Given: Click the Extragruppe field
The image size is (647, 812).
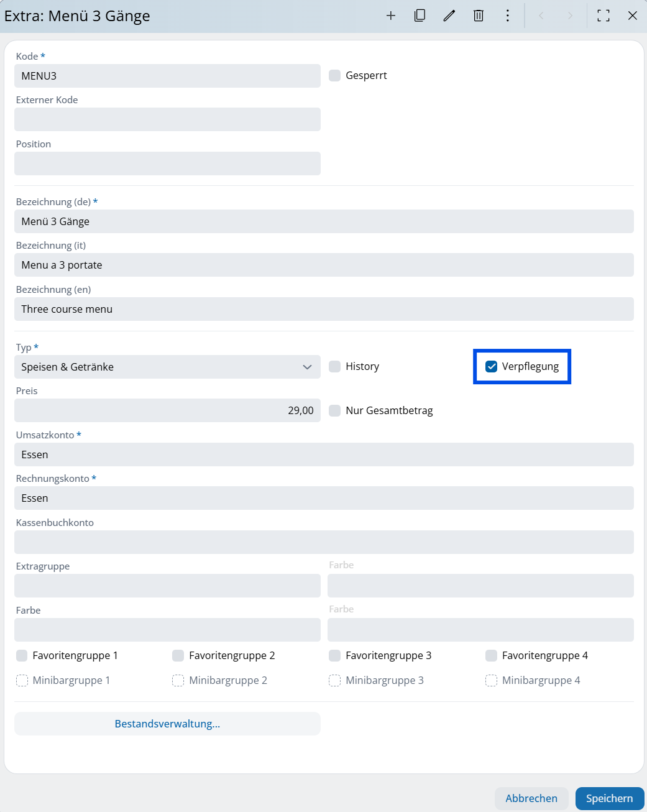Looking at the screenshot, I should (167, 586).
